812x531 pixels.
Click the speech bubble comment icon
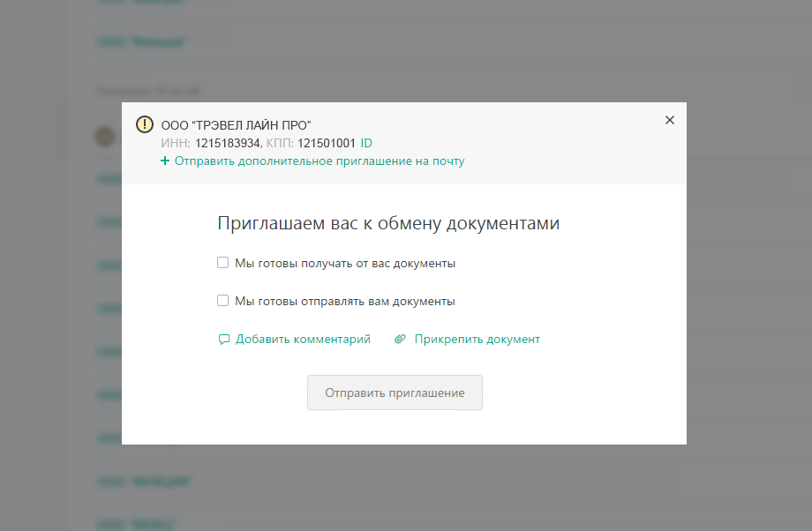(x=223, y=340)
